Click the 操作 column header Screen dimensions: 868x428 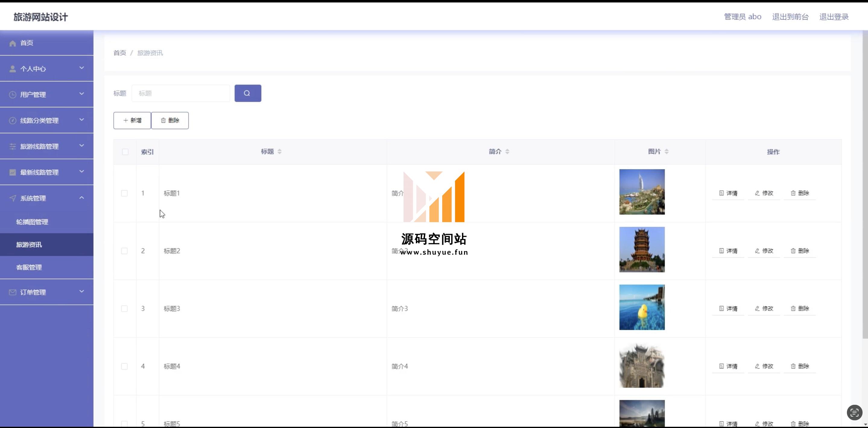coord(773,152)
